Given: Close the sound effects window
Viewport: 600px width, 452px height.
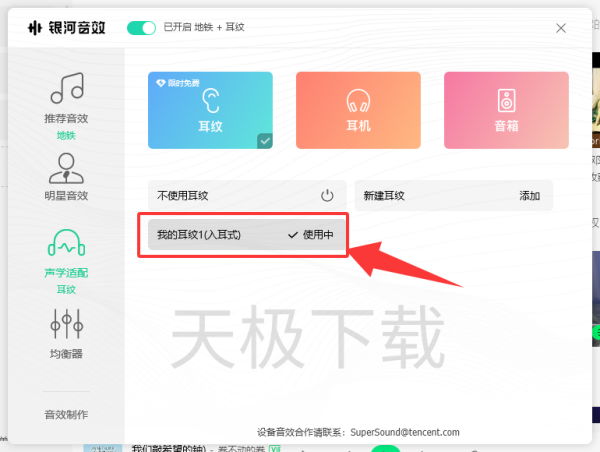Looking at the screenshot, I should point(560,28).
